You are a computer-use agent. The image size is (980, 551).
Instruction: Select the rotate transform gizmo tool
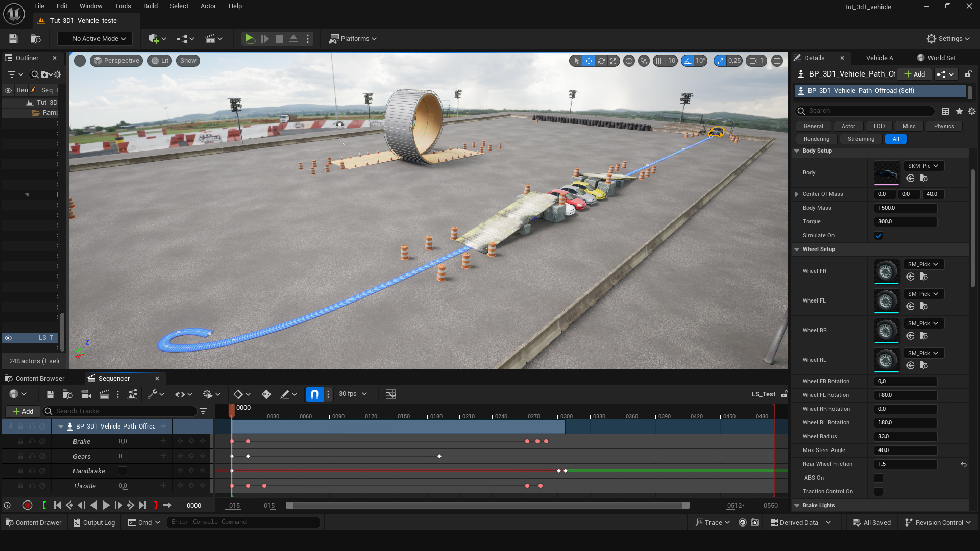pyautogui.click(x=601, y=61)
